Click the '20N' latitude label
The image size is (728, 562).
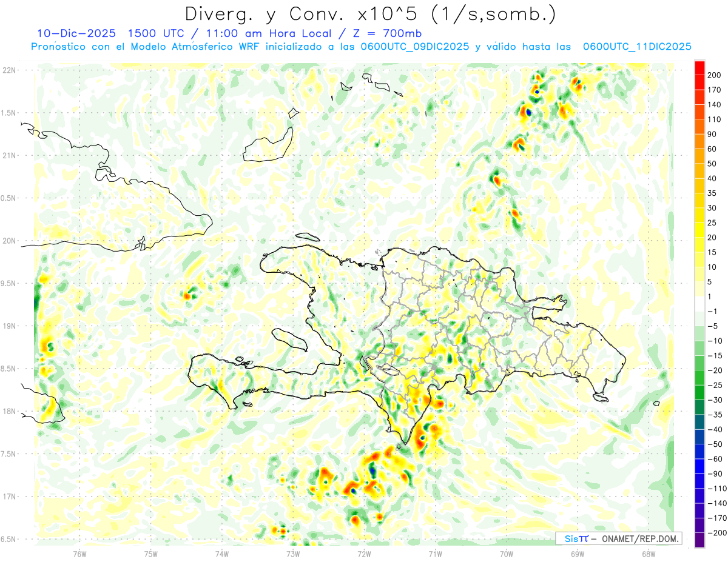[9, 241]
